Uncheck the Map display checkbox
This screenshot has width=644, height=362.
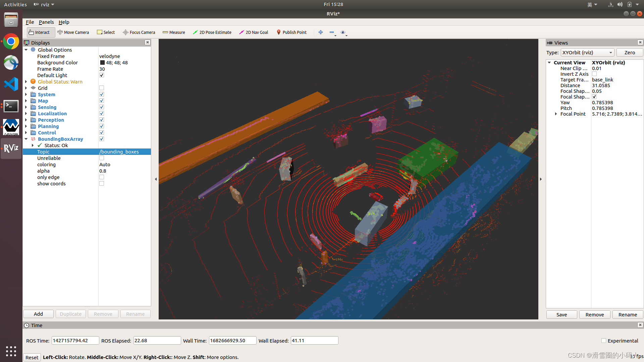[x=102, y=101]
